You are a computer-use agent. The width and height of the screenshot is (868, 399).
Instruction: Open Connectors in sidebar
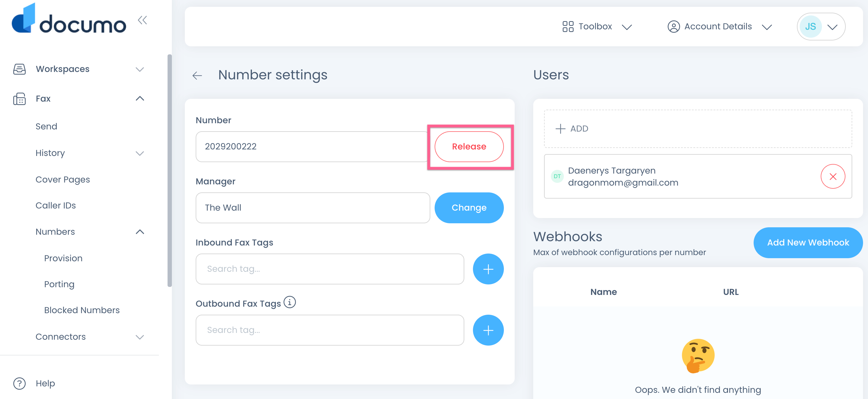click(x=61, y=337)
